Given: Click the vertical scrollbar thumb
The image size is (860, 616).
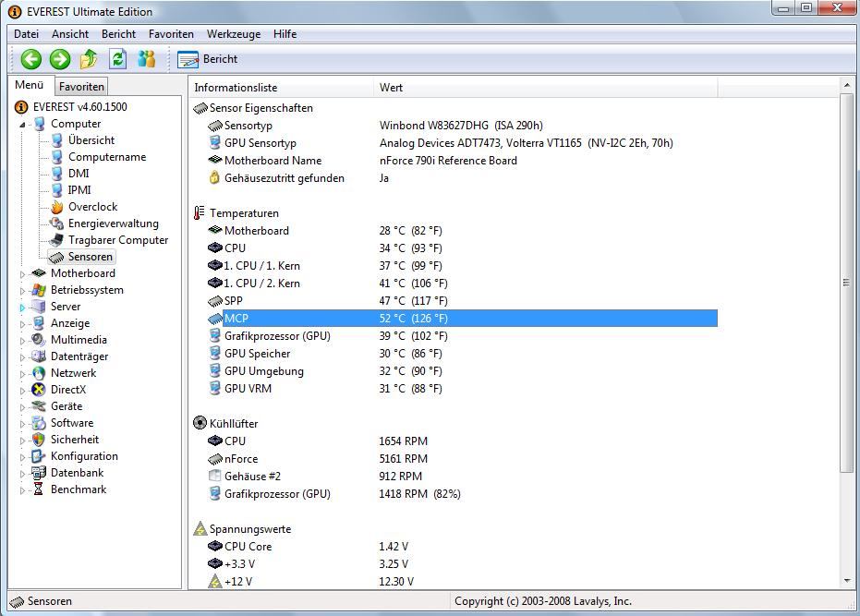Looking at the screenshot, I should point(846,283).
